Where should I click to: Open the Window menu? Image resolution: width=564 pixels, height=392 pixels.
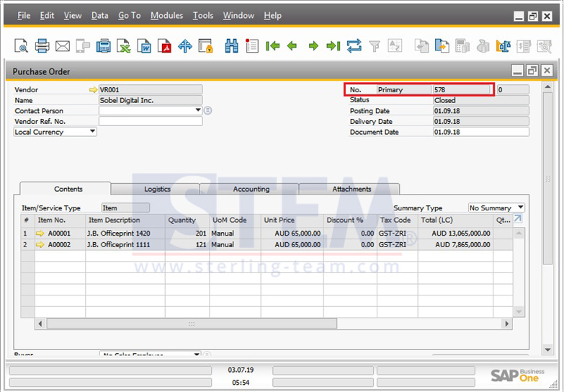pyautogui.click(x=238, y=15)
